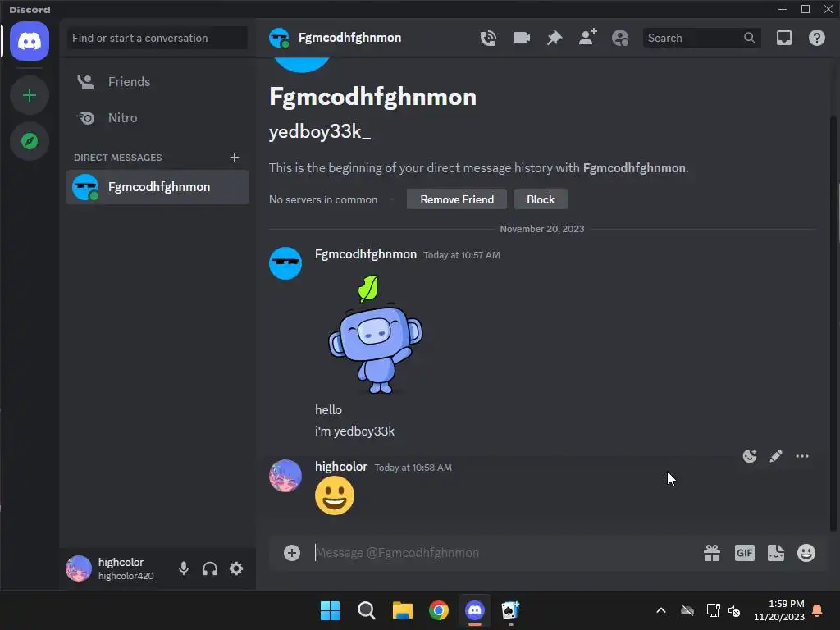
Task: Click the smiley emoji message
Action: coord(335,496)
